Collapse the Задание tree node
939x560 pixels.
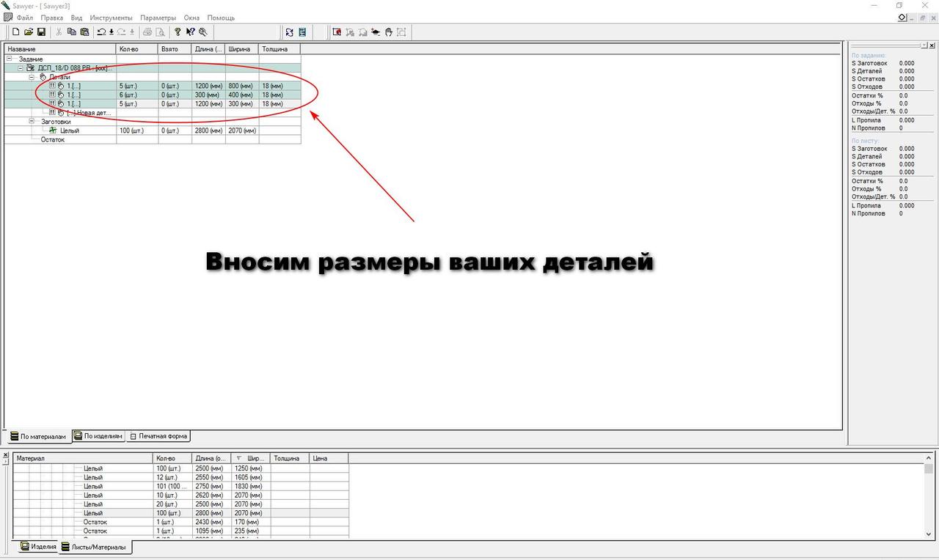10,59
